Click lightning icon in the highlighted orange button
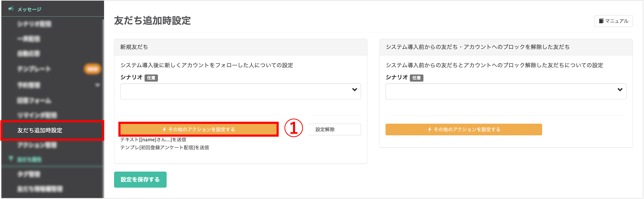This screenshot has width=644, height=199. (164, 130)
